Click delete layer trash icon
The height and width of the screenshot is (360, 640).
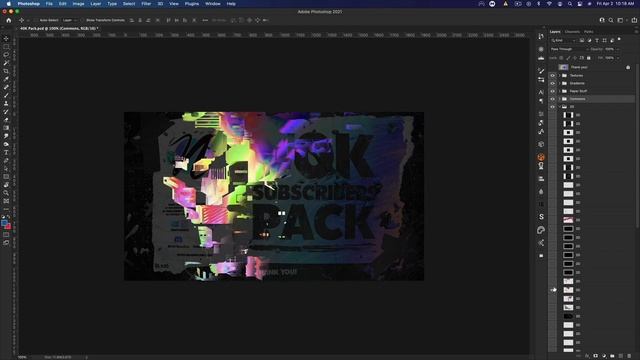click(x=629, y=356)
